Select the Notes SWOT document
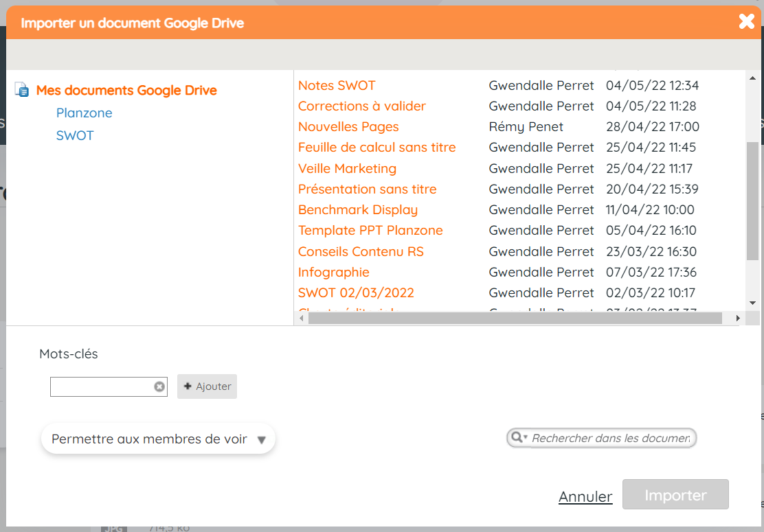Viewport: 764px width, 532px height. pyautogui.click(x=337, y=86)
